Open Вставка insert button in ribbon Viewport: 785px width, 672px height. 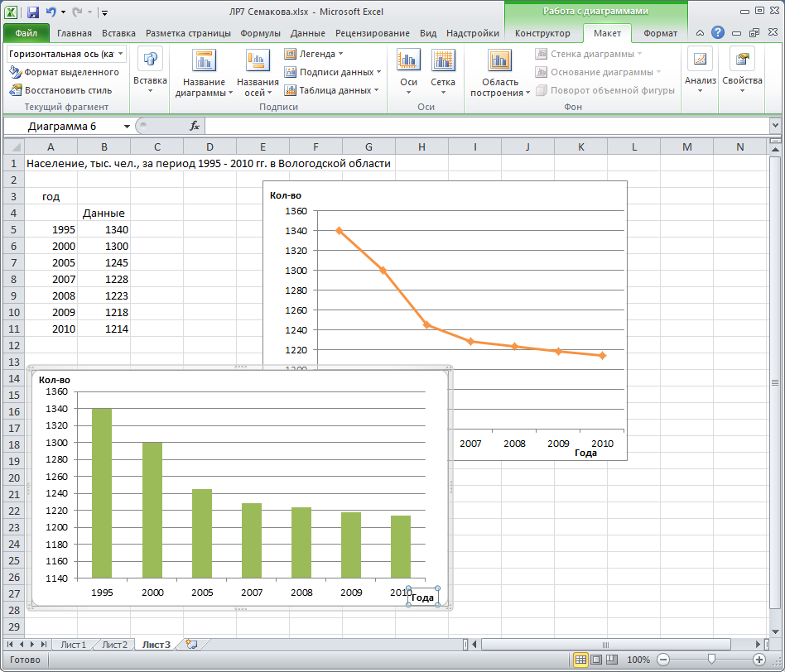click(150, 70)
